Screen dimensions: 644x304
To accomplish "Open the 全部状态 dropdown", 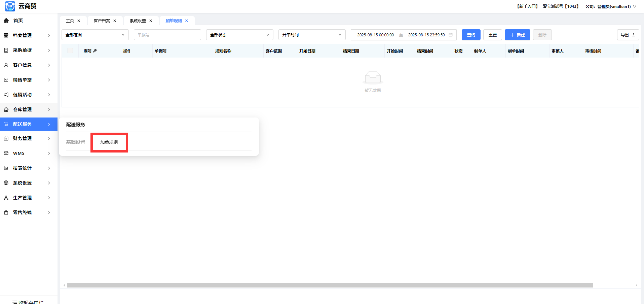I will pos(239,35).
